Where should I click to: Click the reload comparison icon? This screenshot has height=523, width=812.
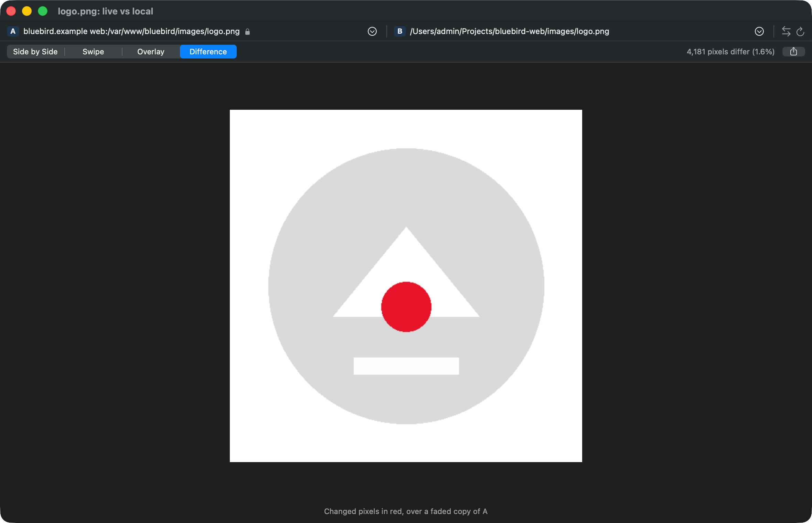click(x=800, y=31)
